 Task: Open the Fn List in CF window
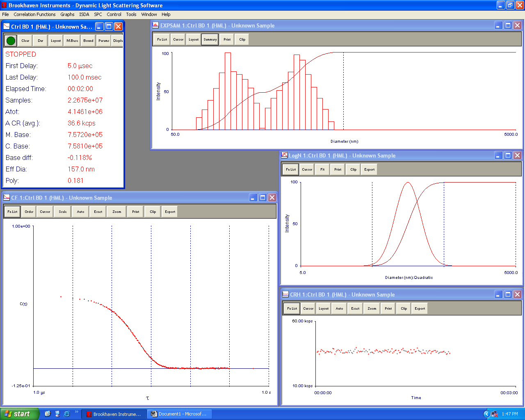pos(12,212)
